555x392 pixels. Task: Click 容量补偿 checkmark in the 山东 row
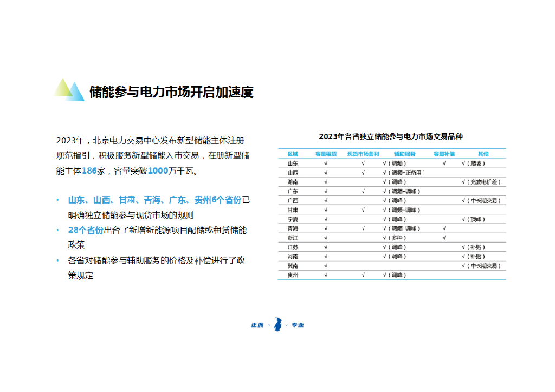coord(444,164)
